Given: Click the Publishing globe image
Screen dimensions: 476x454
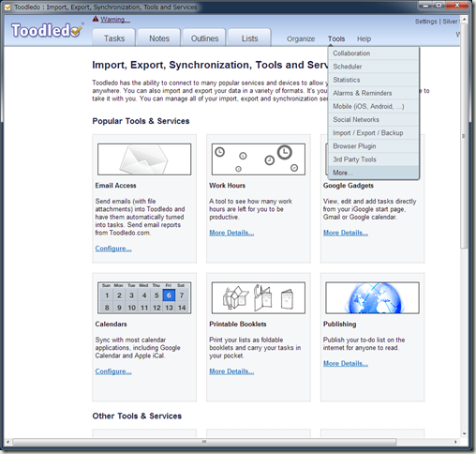Looking at the screenshot, I should pyautogui.click(x=372, y=298).
